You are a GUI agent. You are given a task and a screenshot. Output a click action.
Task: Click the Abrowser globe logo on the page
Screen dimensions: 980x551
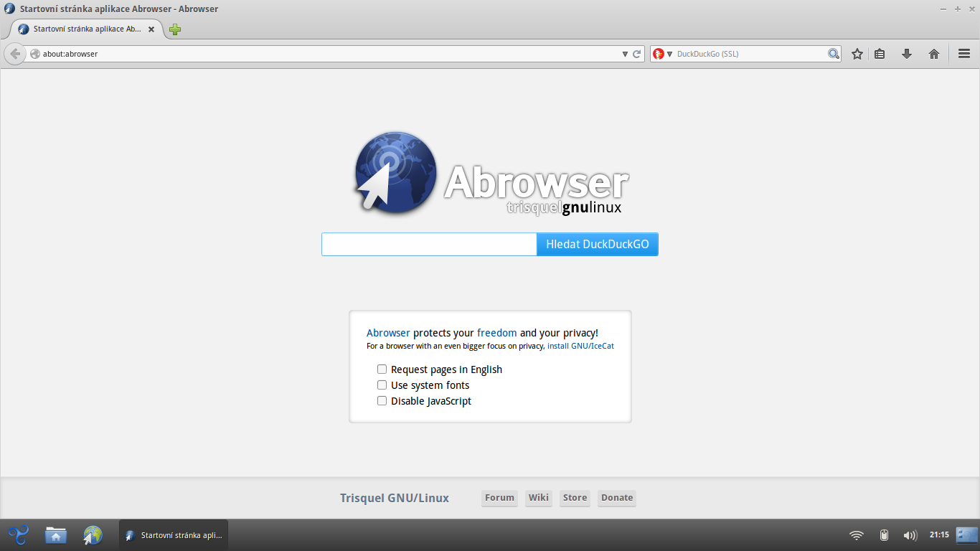[396, 173]
